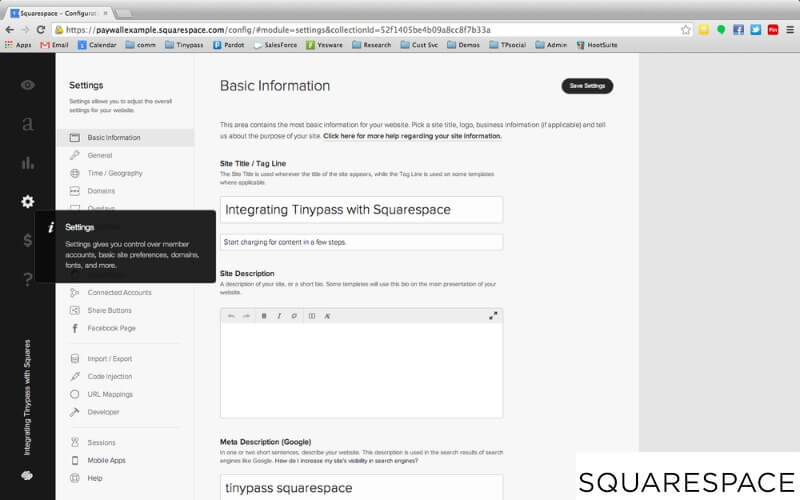Select the Settings gear icon in sidebar
The image size is (800, 500).
[28, 202]
